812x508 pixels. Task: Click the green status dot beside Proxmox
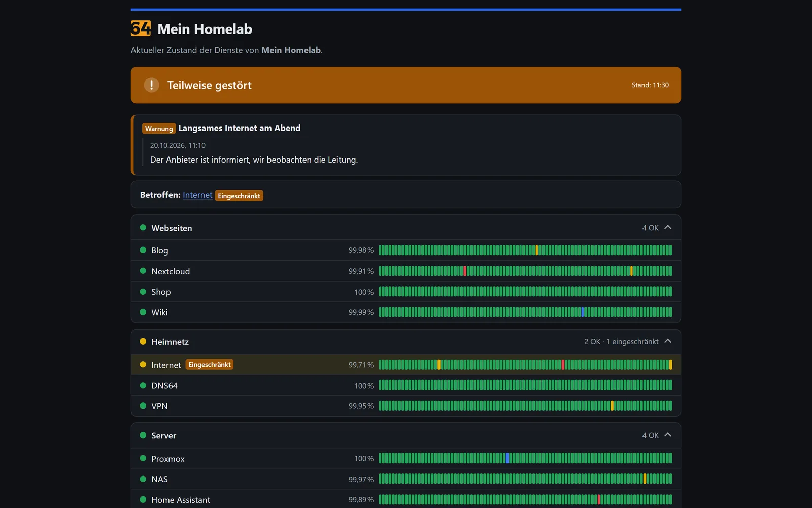point(143,458)
